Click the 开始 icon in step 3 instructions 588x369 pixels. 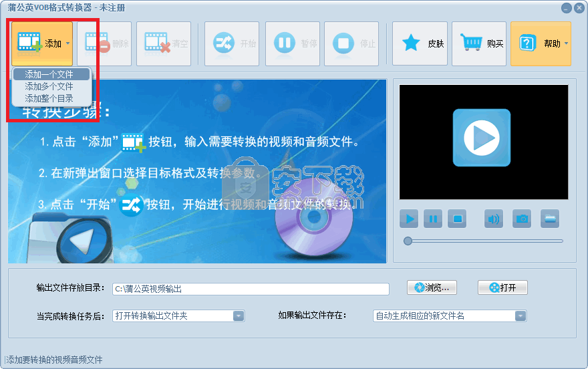(131, 205)
